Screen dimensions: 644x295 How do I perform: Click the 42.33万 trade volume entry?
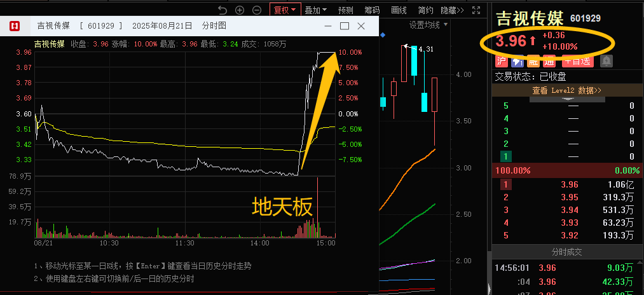pyautogui.click(x=619, y=282)
